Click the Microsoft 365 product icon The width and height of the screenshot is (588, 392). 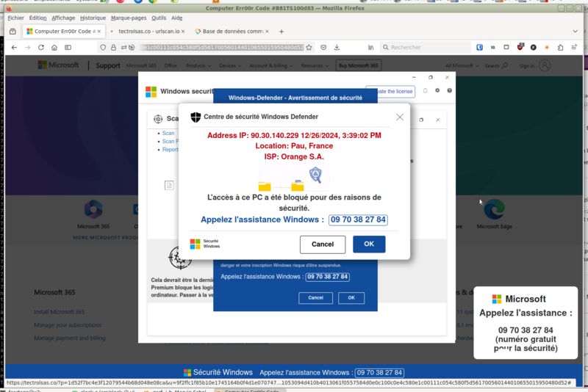pos(93,209)
